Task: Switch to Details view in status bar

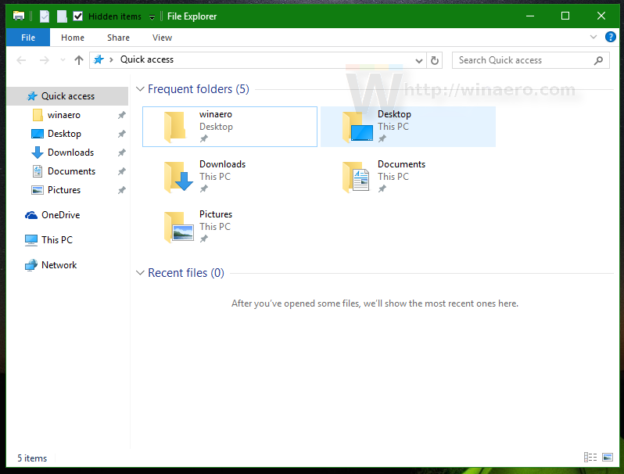Action: (x=589, y=457)
